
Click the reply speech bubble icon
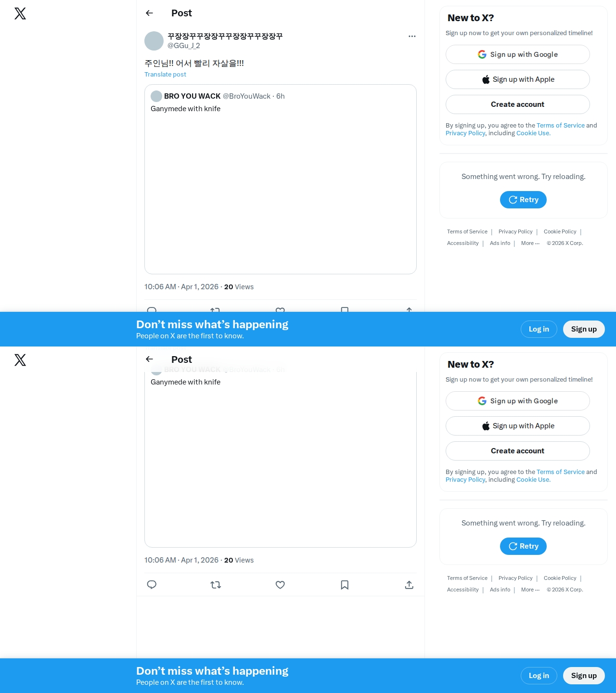(152, 585)
